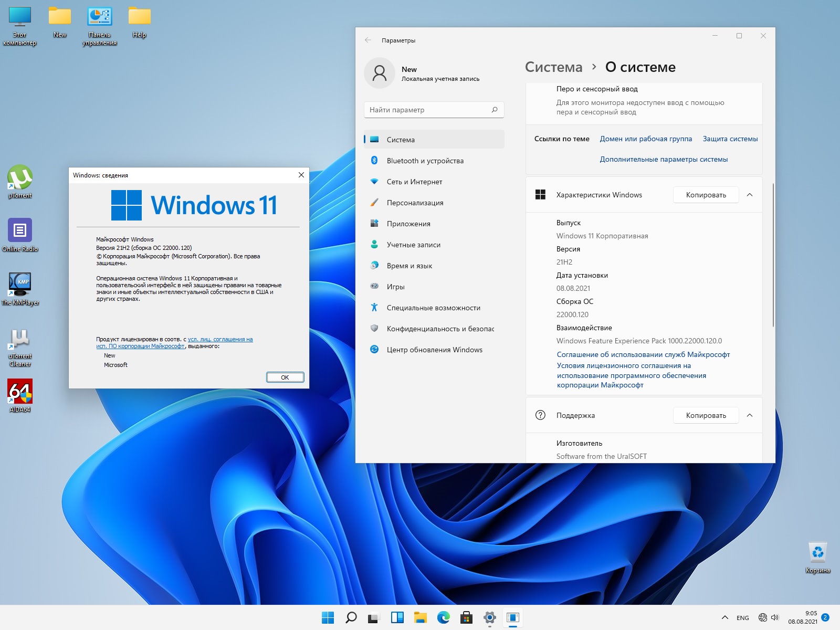Open 'Домен или рабочая группа' link

[x=646, y=139]
